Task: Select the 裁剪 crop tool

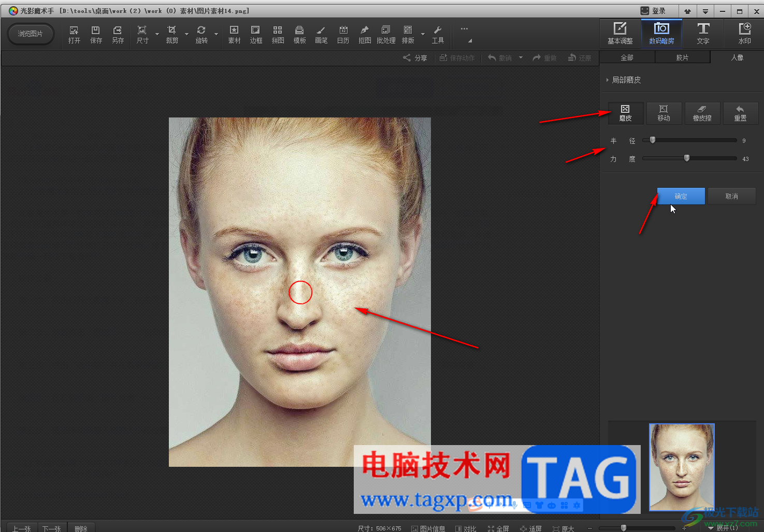Action: click(x=172, y=34)
